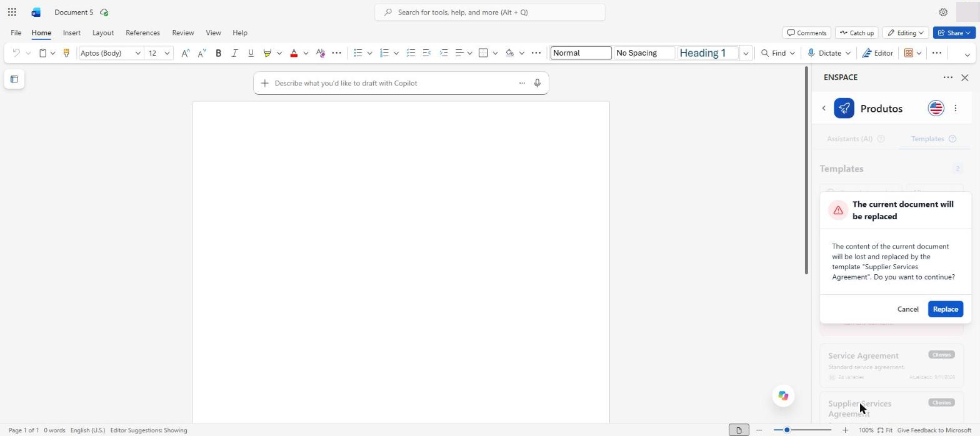Open the Editing mode dropdown
Image resolution: width=980 pixels, height=436 pixels.
click(906, 32)
